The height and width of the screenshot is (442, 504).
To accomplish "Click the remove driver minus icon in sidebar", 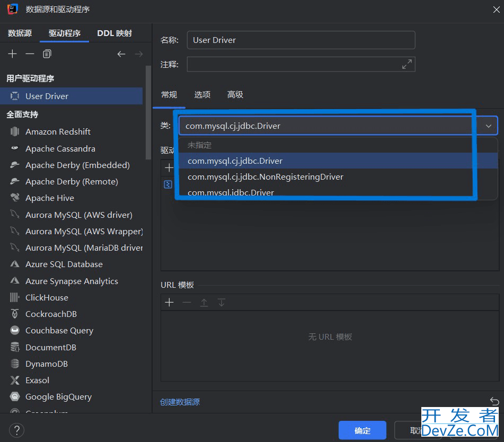I will coord(30,54).
